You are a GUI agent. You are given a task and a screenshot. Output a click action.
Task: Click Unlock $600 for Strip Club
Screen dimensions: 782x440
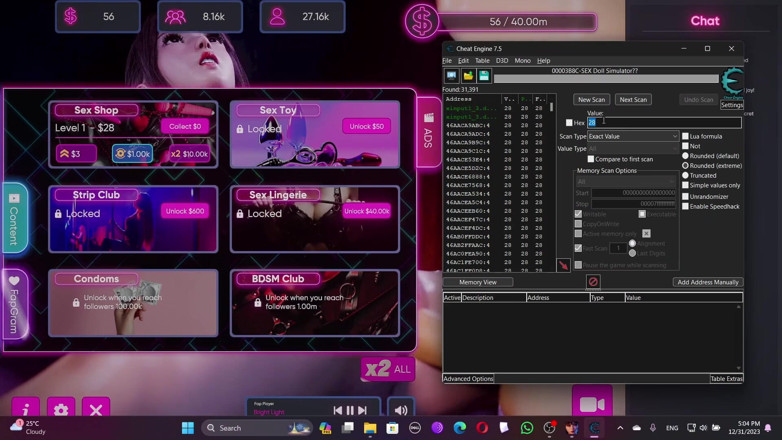185,211
